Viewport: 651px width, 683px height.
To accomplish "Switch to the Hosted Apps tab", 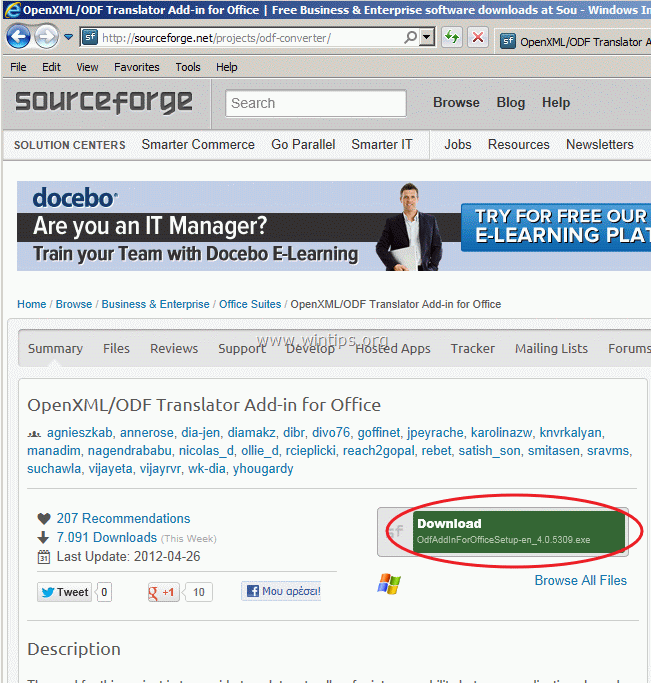I will tap(393, 348).
